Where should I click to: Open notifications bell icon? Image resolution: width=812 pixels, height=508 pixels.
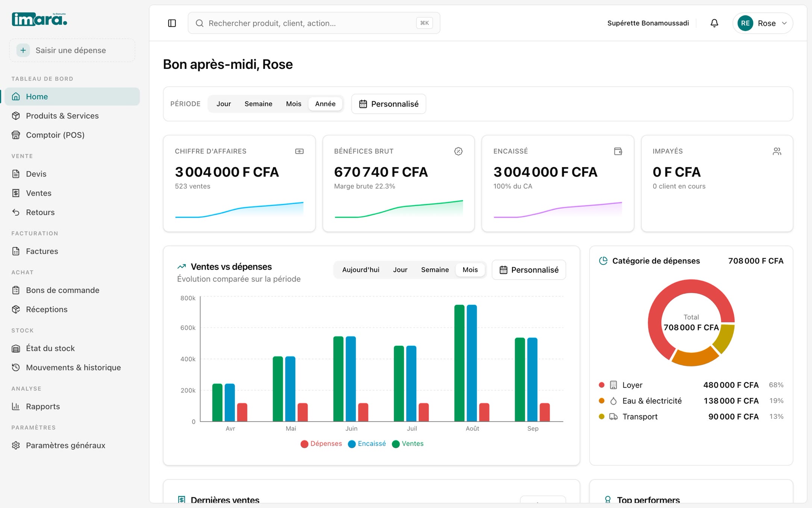click(714, 23)
